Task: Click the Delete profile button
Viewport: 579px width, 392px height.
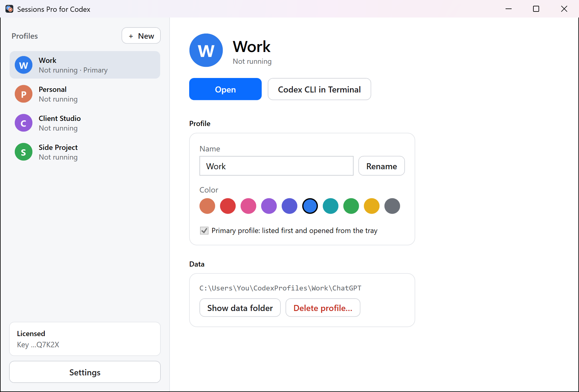Action: (323, 308)
